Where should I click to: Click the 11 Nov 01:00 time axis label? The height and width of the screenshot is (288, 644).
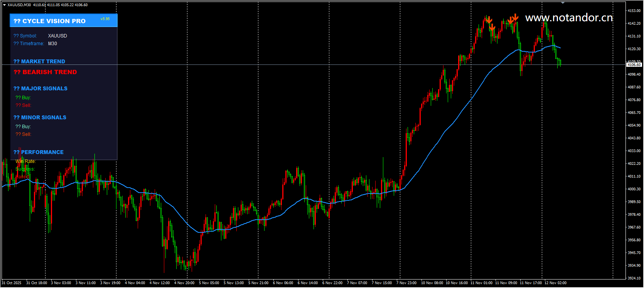pos(481,283)
